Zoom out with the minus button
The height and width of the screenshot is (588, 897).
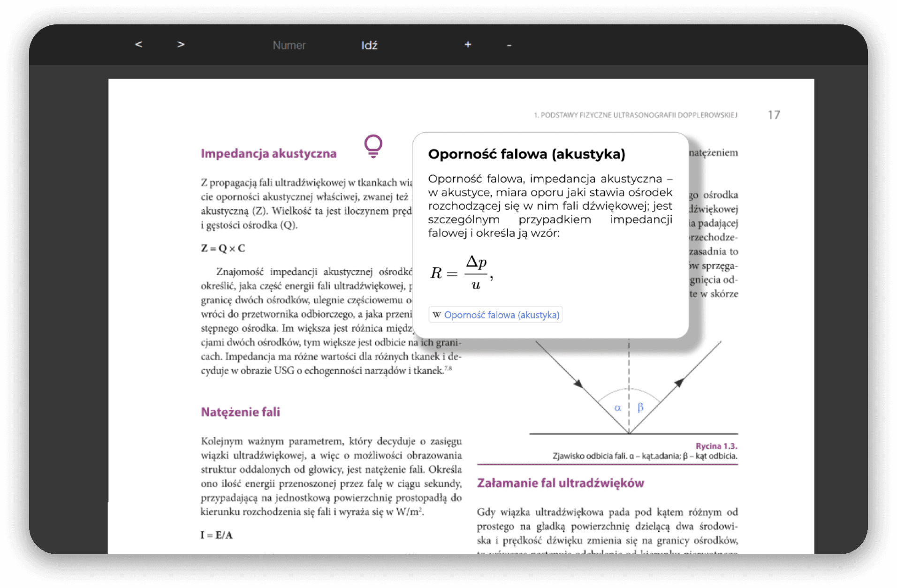509,45
